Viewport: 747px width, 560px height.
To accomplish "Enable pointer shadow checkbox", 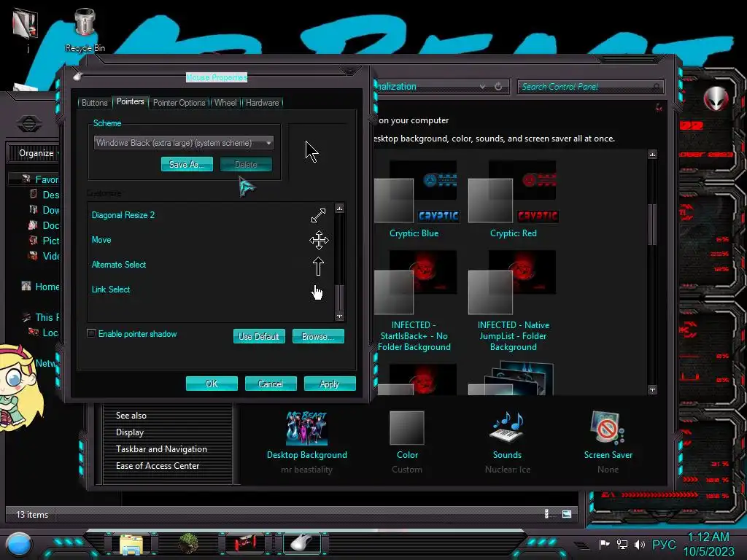I will tap(91, 333).
